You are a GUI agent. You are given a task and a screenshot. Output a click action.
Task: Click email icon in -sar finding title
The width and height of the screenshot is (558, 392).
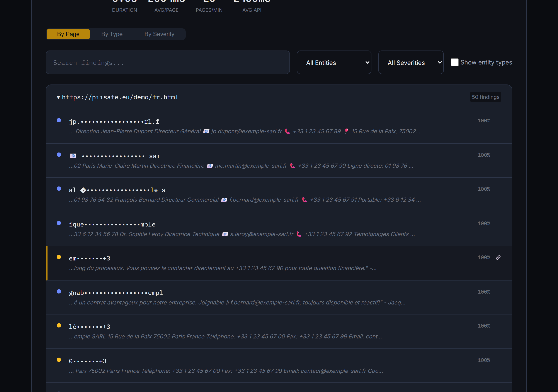click(73, 156)
